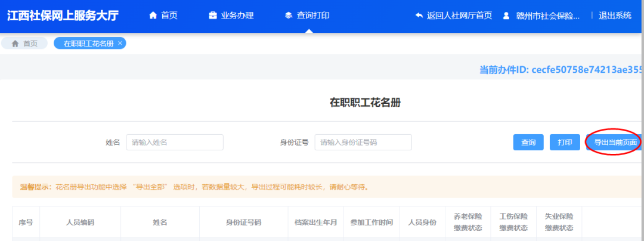Click the 在职职工花名册 page heading
Viewport: 644px width, 241px height.
click(x=365, y=103)
